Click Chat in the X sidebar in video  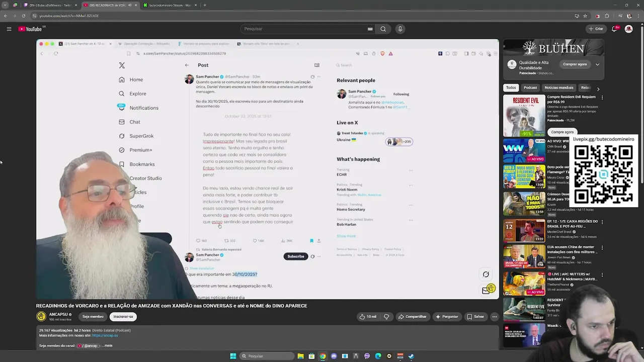point(129,122)
